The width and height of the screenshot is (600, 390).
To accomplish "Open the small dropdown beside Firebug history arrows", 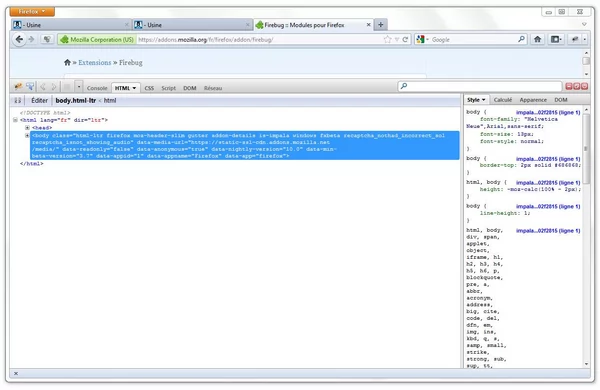I will pyautogui.click(x=78, y=87).
